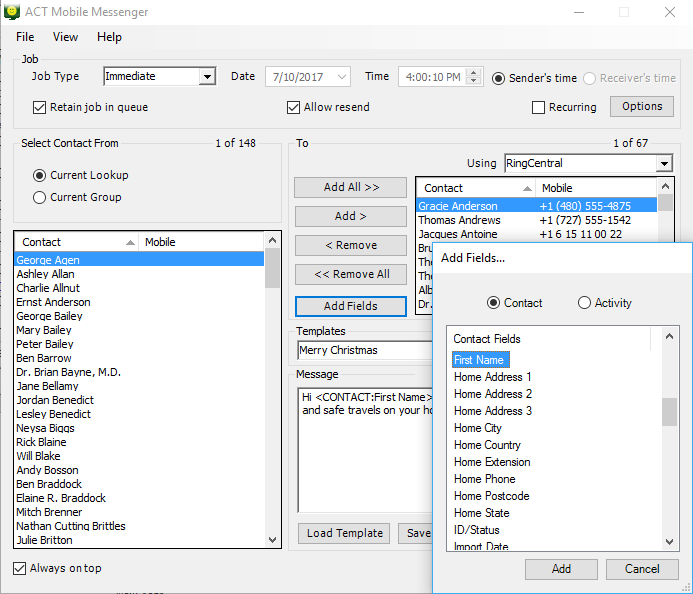Open the File menu

(25, 37)
